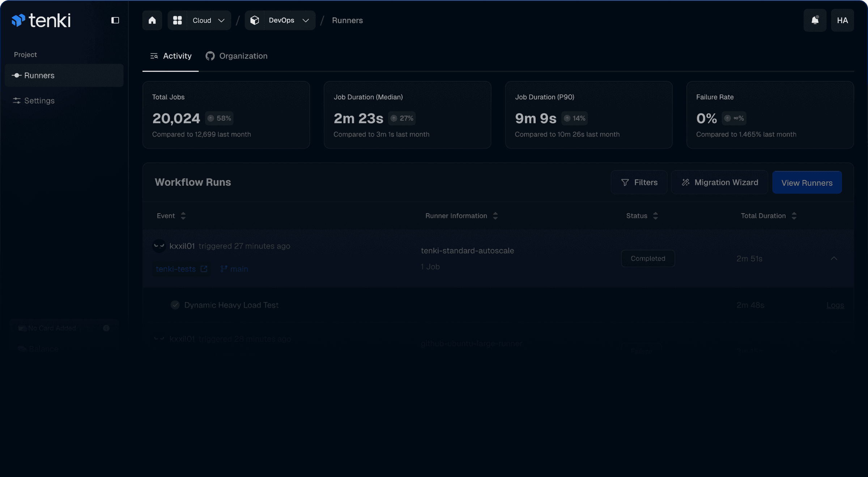Click the 9m 9s P90 value
The image size is (868, 477).
(x=536, y=119)
